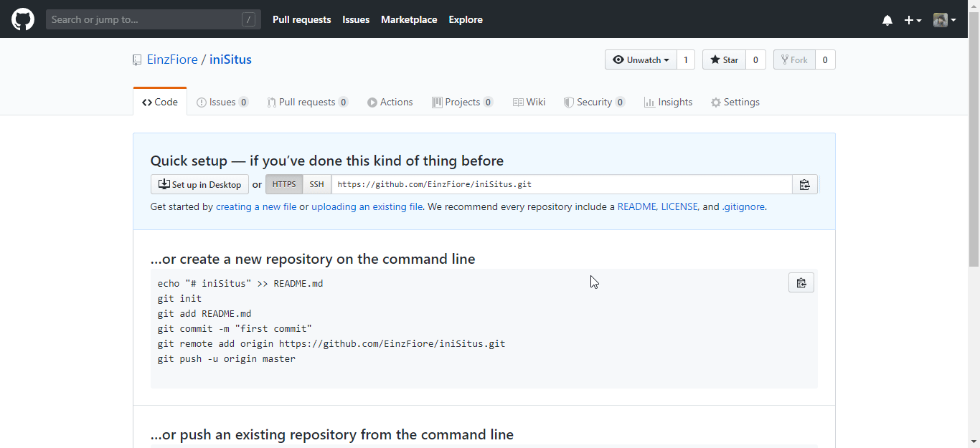980x448 pixels.
Task: Expand the Unwatch dropdown button
Action: click(641, 59)
